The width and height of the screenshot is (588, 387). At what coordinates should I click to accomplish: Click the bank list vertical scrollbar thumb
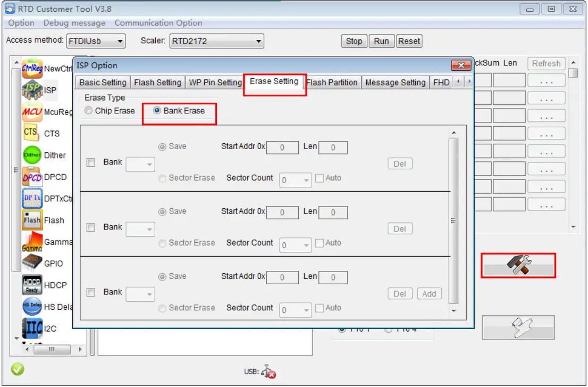[x=453, y=220]
